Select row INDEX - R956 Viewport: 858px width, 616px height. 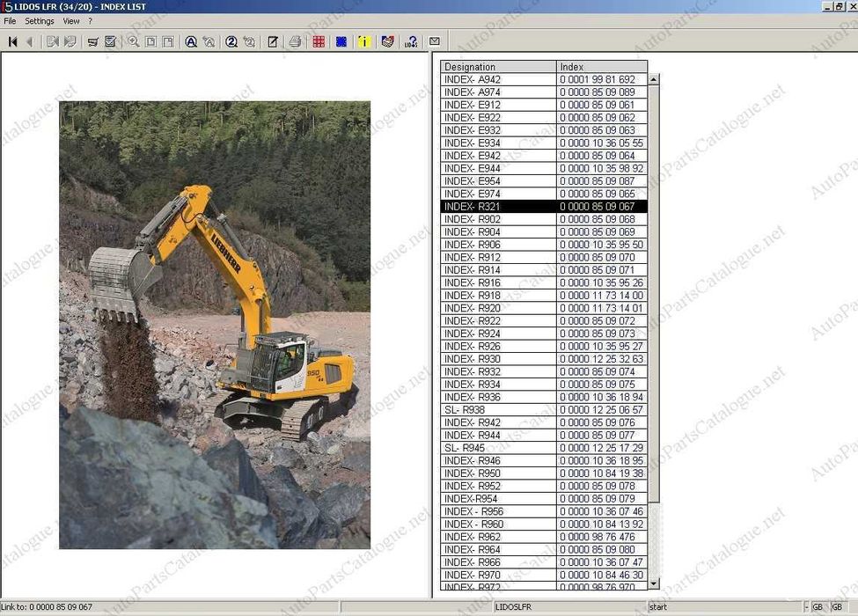544,511
